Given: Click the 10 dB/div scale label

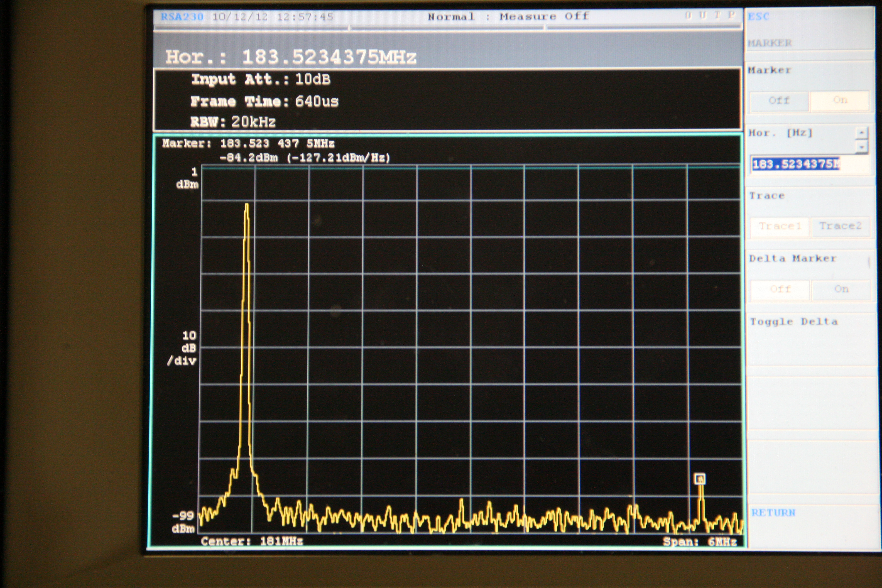Looking at the screenshot, I should [182, 348].
